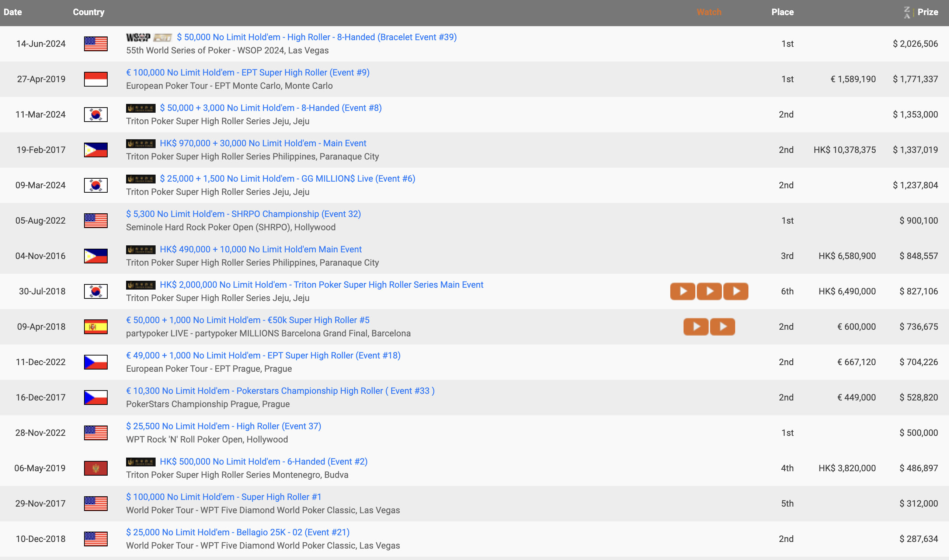Open WSOP Bracelet Event #39 link
Viewport: 949px width, 560px height.
pyautogui.click(x=316, y=37)
